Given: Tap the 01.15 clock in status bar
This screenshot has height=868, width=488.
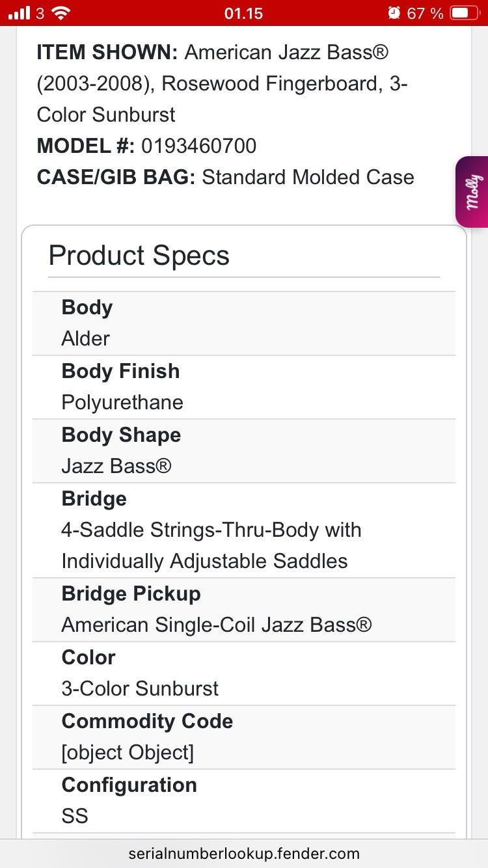Looking at the screenshot, I should (x=243, y=13).
